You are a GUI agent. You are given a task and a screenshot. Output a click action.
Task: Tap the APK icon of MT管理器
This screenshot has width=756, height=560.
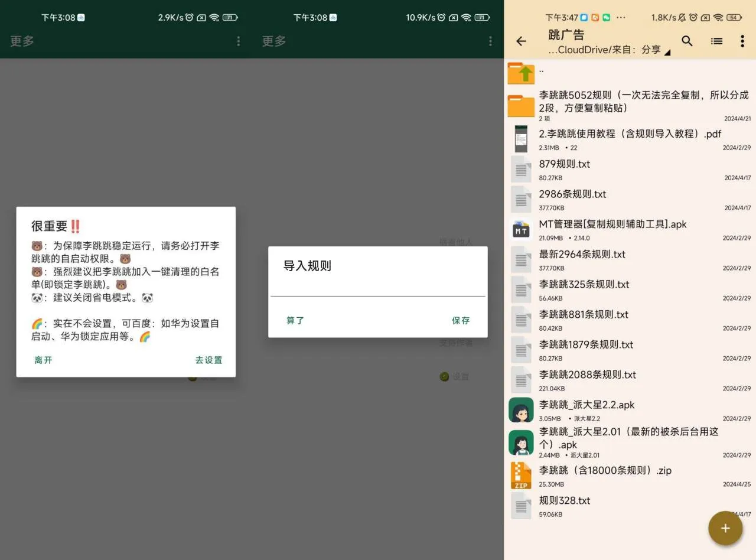[x=521, y=230]
